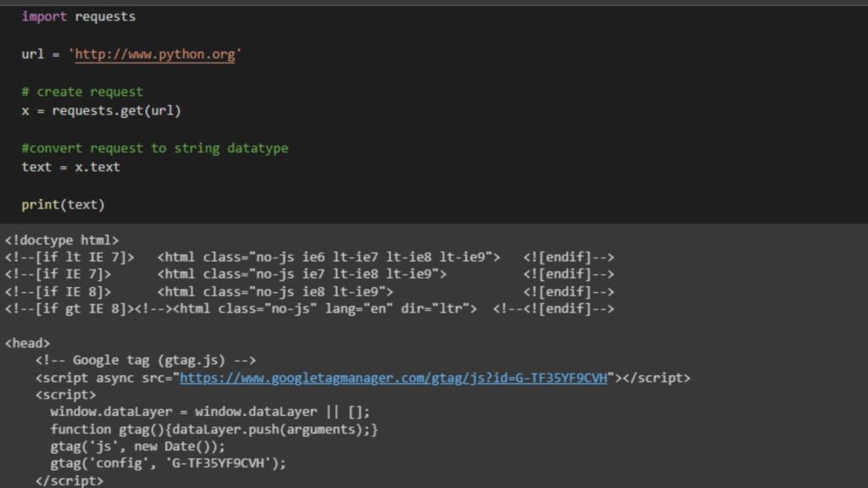Click the '#convert request to string datatype' comment
This screenshot has height=488, width=868.
click(155, 148)
